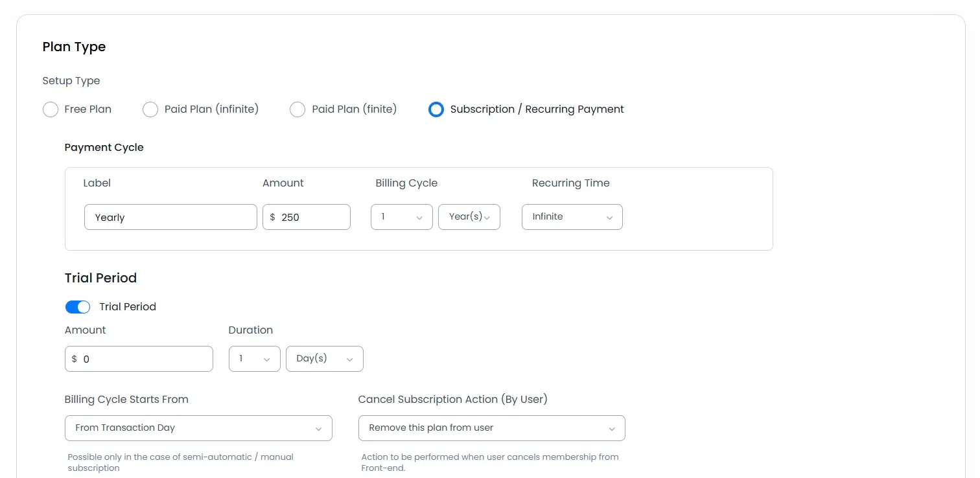The image size is (980, 478).
Task: Open the trial Duration number dropdown
Action: point(254,358)
